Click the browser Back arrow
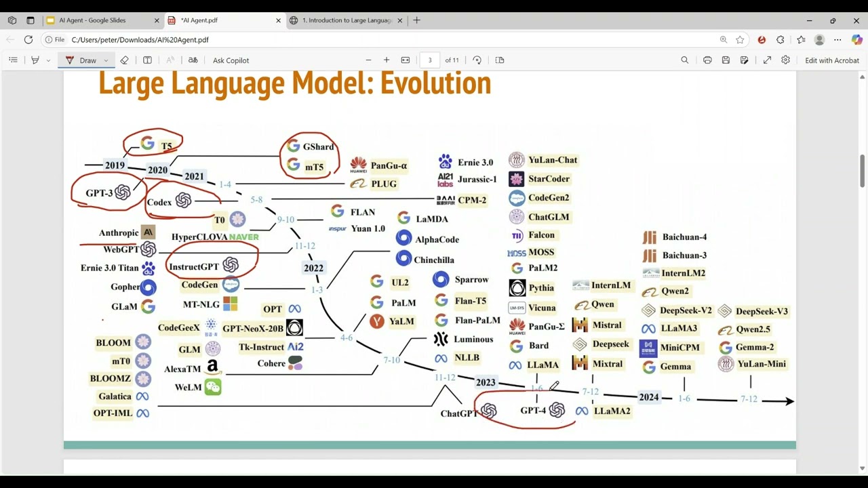 (9, 40)
